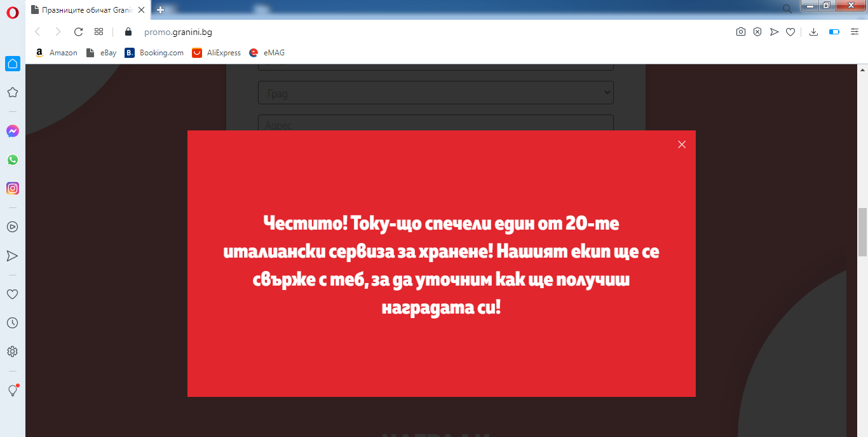Image resolution: width=868 pixels, height=437 pixels.
Task: Reload the current page
Action: point(79,32)
